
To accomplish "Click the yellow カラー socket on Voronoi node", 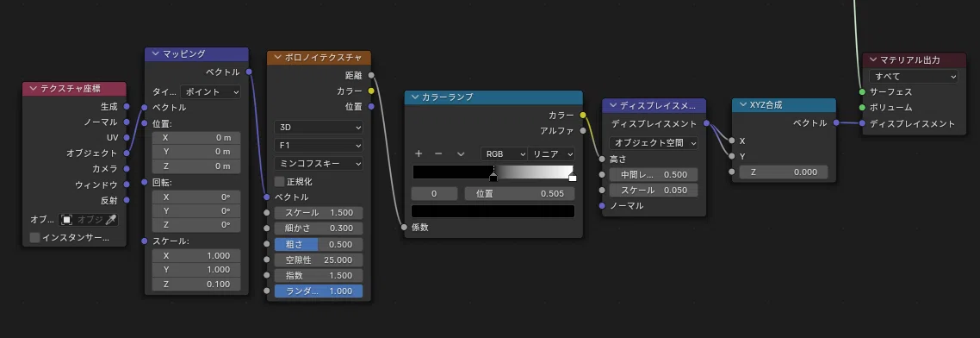I will coord(371,91).
